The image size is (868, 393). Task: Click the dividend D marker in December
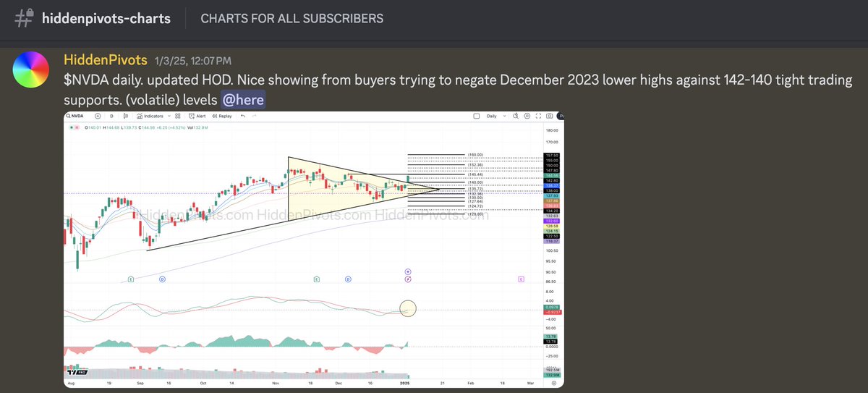click(348, 278)
